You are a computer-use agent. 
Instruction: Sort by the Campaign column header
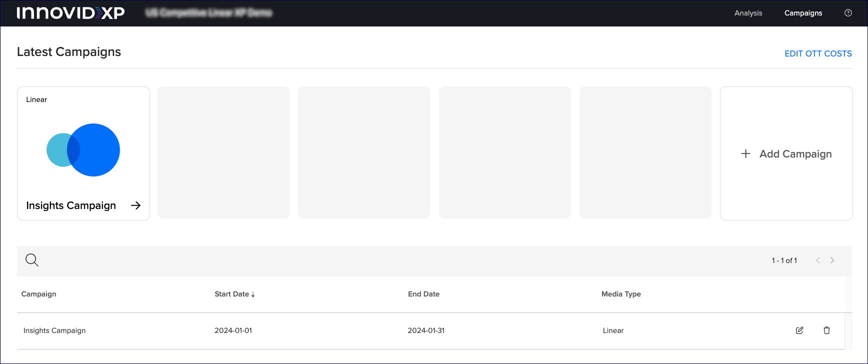tap(38, 294)
